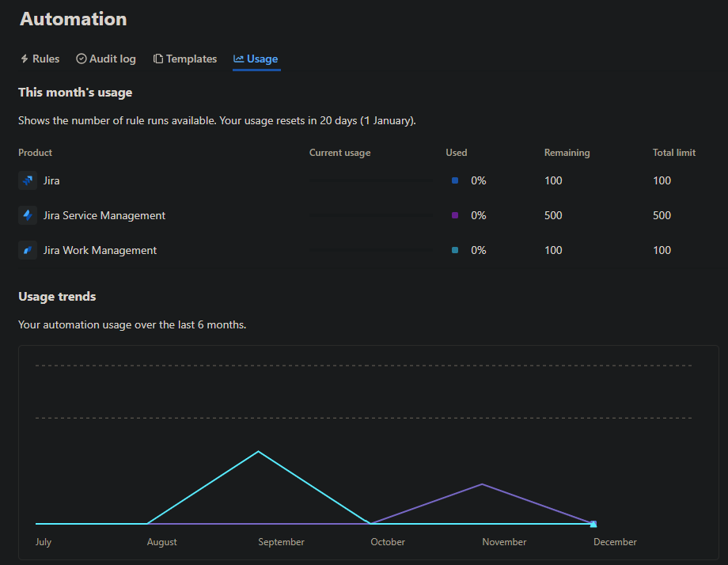The height and width of the screenshot is (565, 728).
Task: Click the 0% used value for Service Management
Action: point(479,215)
